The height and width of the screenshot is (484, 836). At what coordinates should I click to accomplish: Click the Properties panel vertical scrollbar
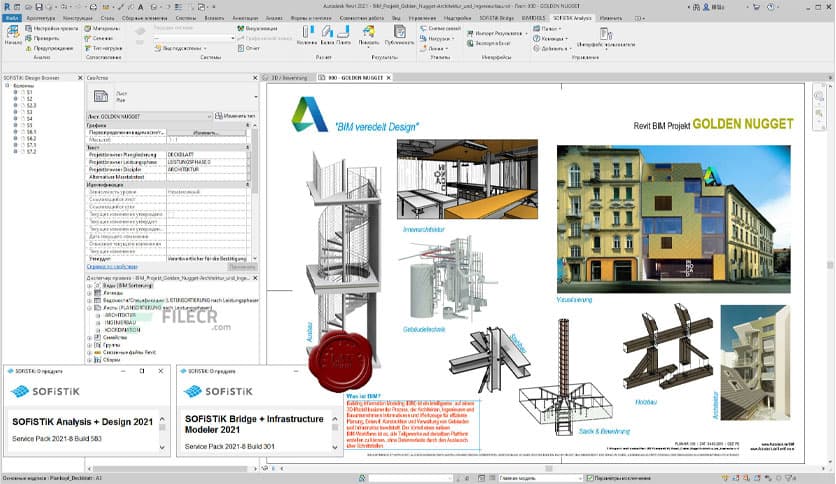pos(255,160)
